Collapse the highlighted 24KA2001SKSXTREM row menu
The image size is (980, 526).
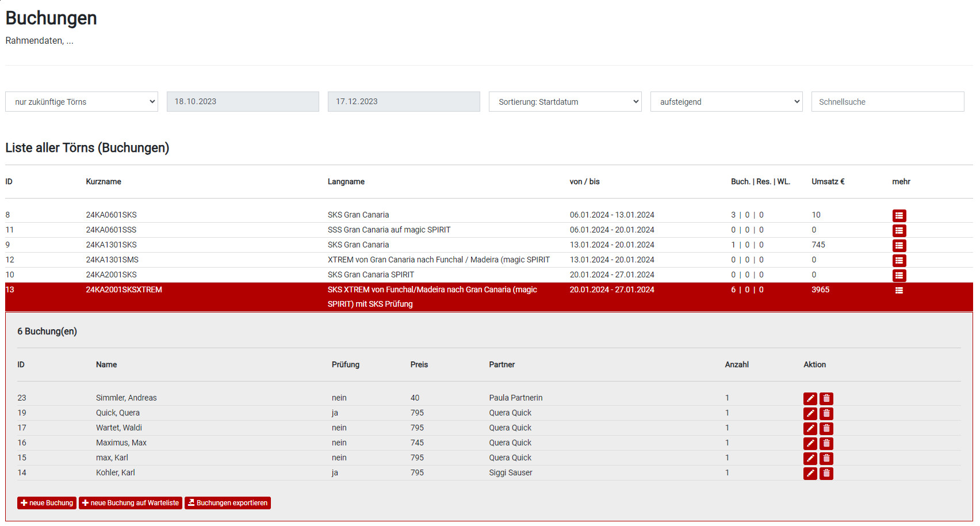[899, 291]
